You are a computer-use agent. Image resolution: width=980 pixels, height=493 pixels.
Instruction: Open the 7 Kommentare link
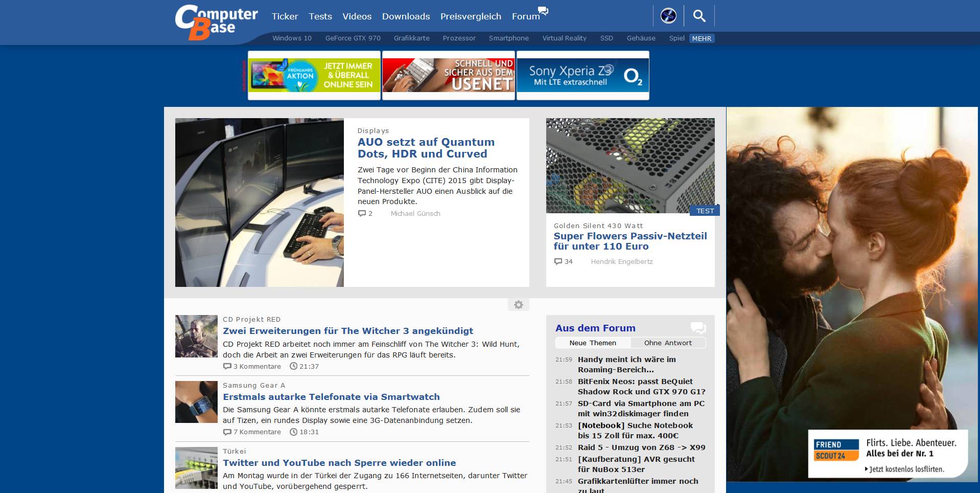pos(257,432)
